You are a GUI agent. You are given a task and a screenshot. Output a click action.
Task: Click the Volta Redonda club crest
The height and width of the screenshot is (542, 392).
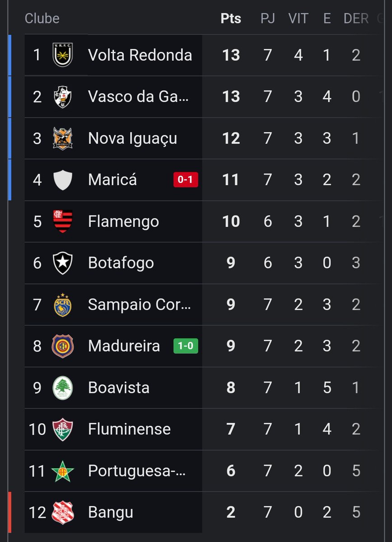pyautogui.click(x=63, y=55)
